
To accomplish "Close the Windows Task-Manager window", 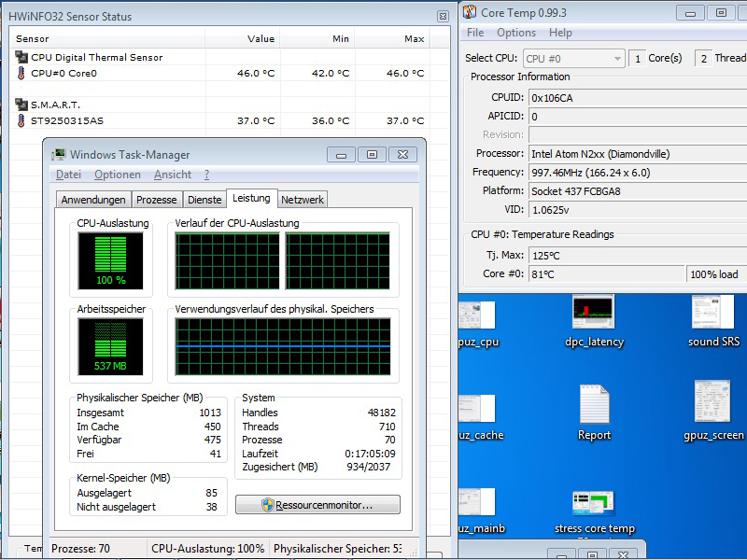I will pos(402,155).
